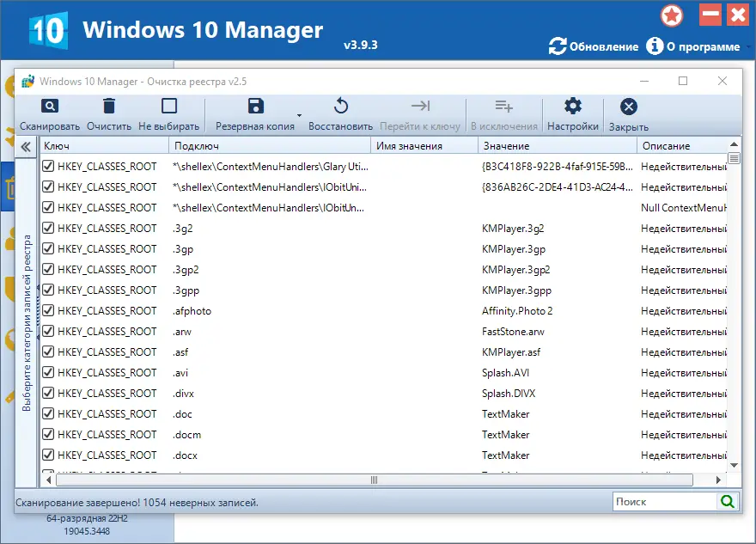This screenshot has width=756, height=544.
Task: Open Резервная копия backup tool
Action: 257,105
